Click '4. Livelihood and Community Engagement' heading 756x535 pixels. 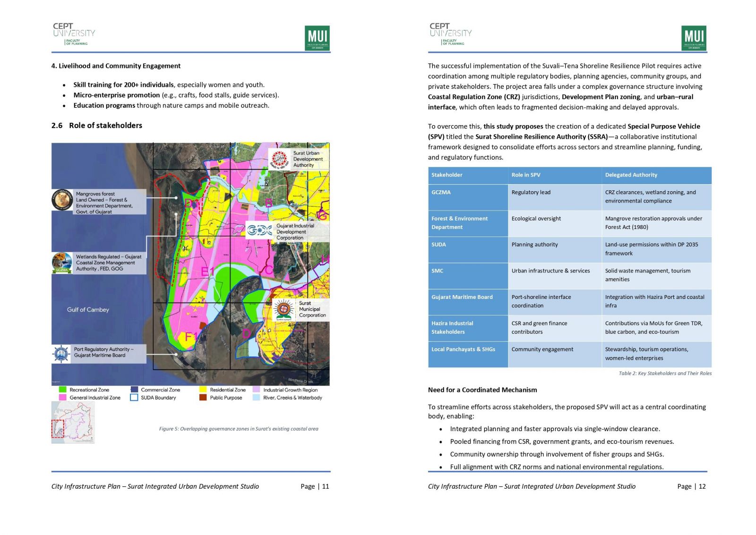[116, 66]
